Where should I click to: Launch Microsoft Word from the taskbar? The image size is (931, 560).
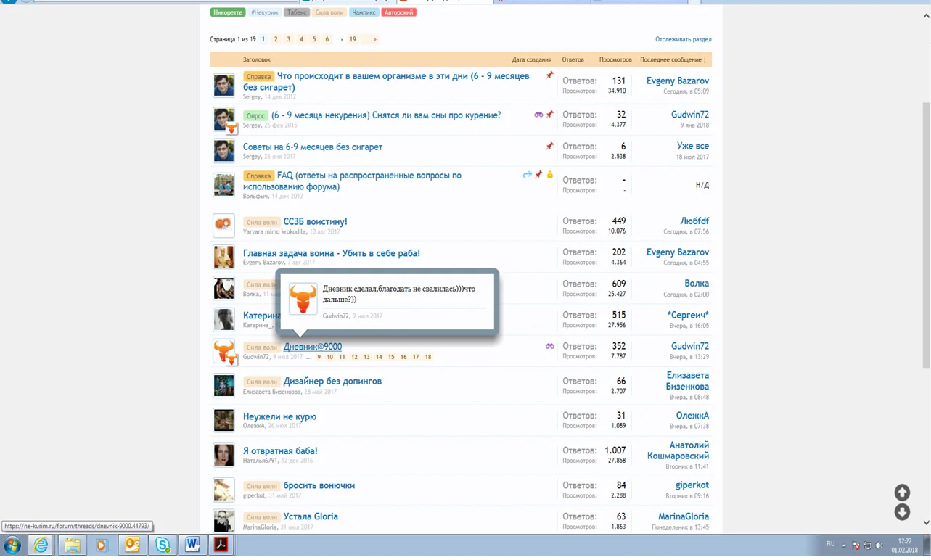click(x=192, y=545)
